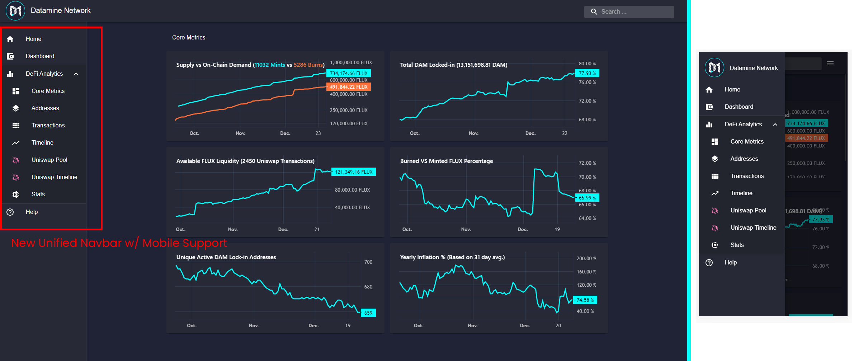Click the Help icon in the mobile drawer

[709, 263]
